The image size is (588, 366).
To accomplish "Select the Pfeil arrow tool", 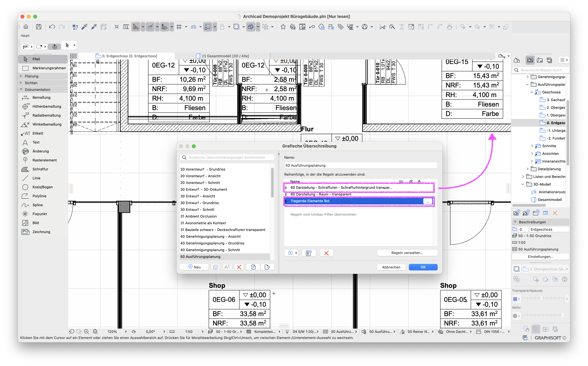I will tap(43, 59).
